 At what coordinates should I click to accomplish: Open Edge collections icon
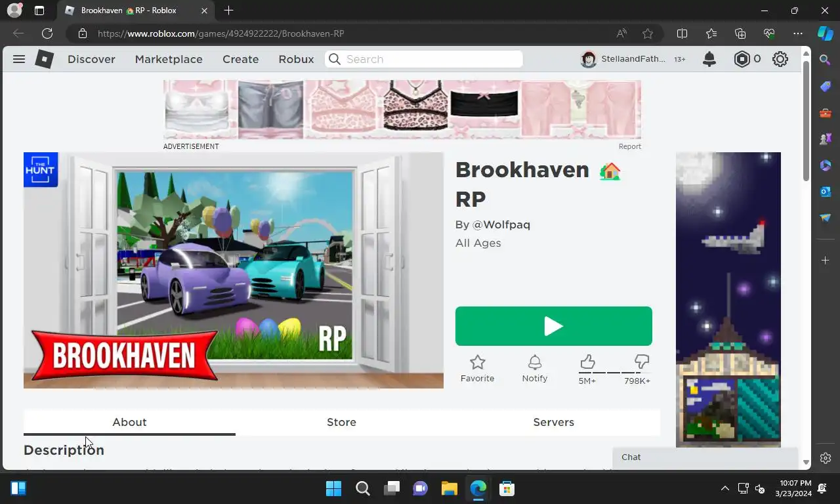click(740, 33)
